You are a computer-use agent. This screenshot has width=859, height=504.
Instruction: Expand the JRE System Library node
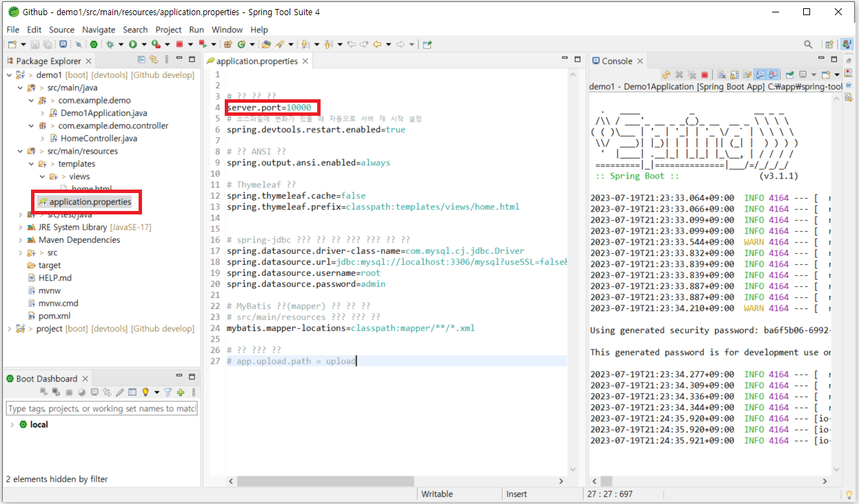tap(20, 227)
